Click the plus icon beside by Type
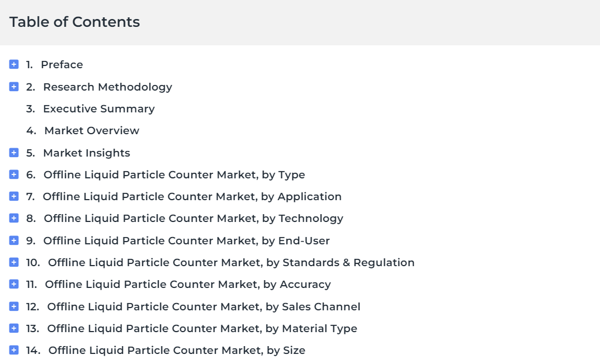The image size is (600, 364). (14, 174)
